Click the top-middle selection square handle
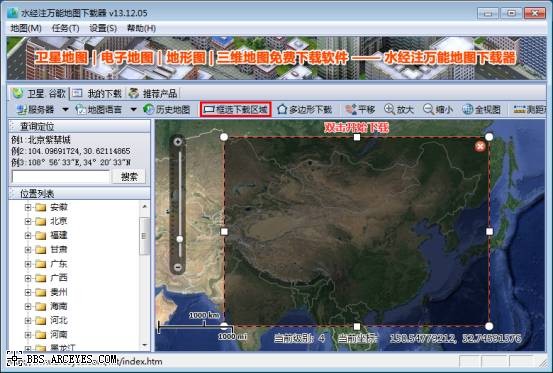Viewport: 553px width, 373px height. [357, 137]
